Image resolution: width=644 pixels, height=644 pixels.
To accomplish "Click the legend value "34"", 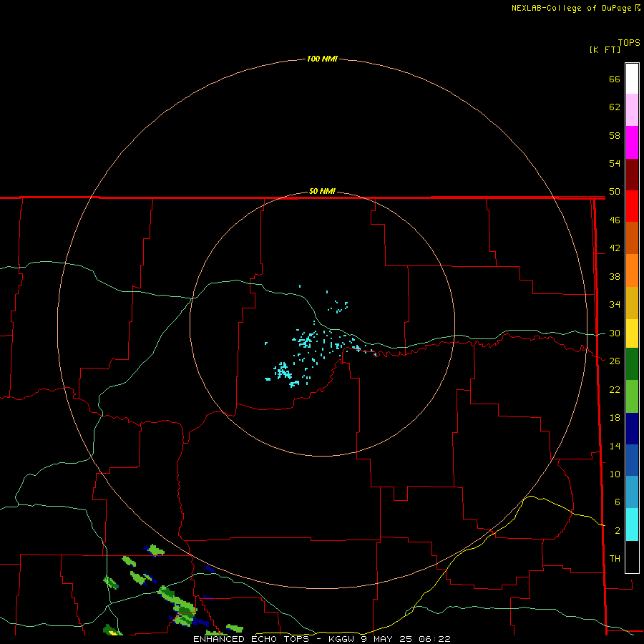I will click(615, 305).
